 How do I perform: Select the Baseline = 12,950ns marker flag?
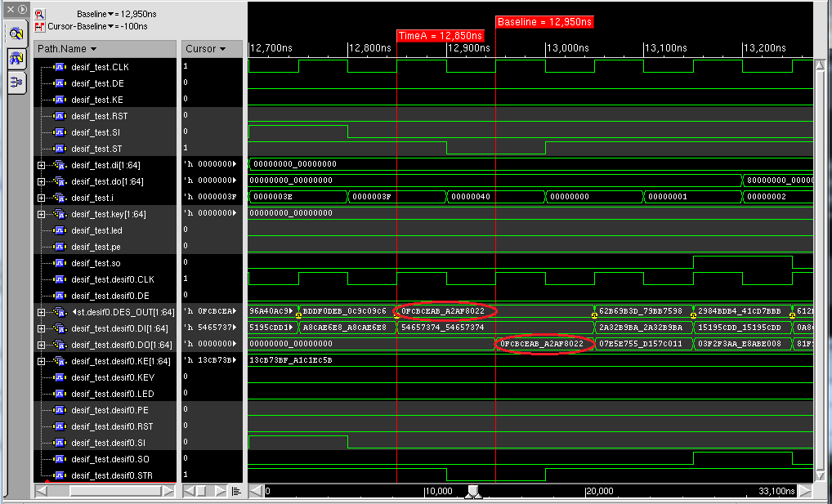click(x=544, y=22)
